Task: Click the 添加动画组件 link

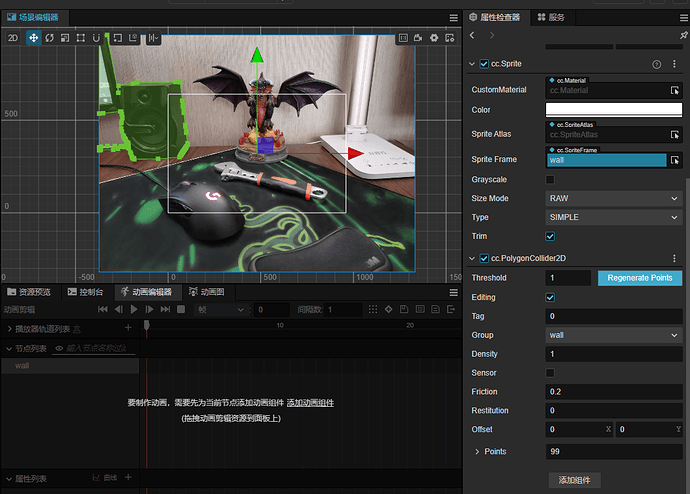Action: click(310, 403)
